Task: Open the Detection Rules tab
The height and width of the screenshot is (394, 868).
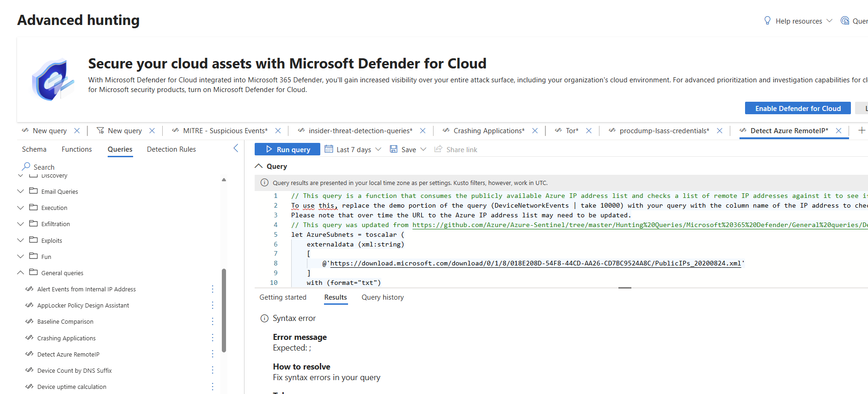Action: click(171, 149)
